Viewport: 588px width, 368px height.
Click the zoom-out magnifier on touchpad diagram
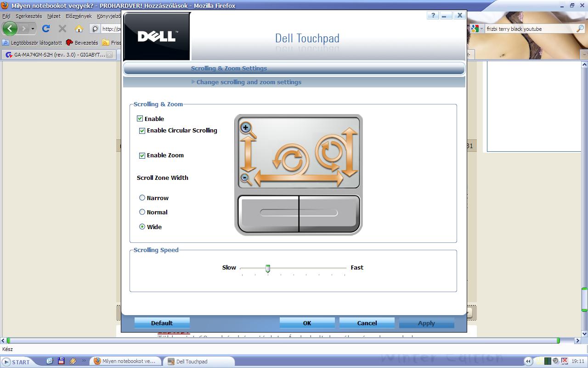pos(246,178)
